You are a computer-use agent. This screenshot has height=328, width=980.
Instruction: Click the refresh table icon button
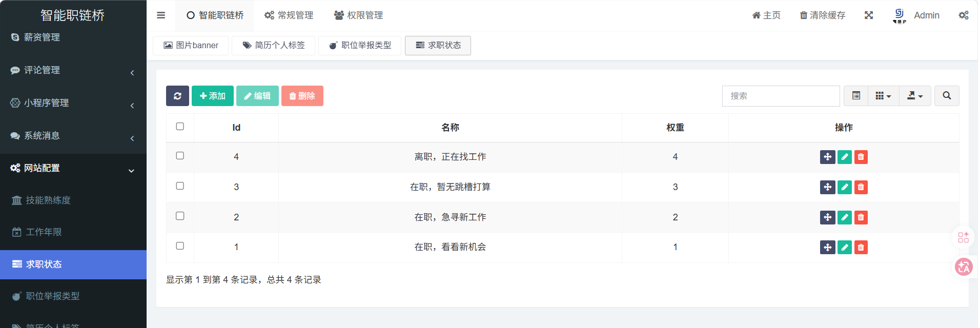click(177, 96)
